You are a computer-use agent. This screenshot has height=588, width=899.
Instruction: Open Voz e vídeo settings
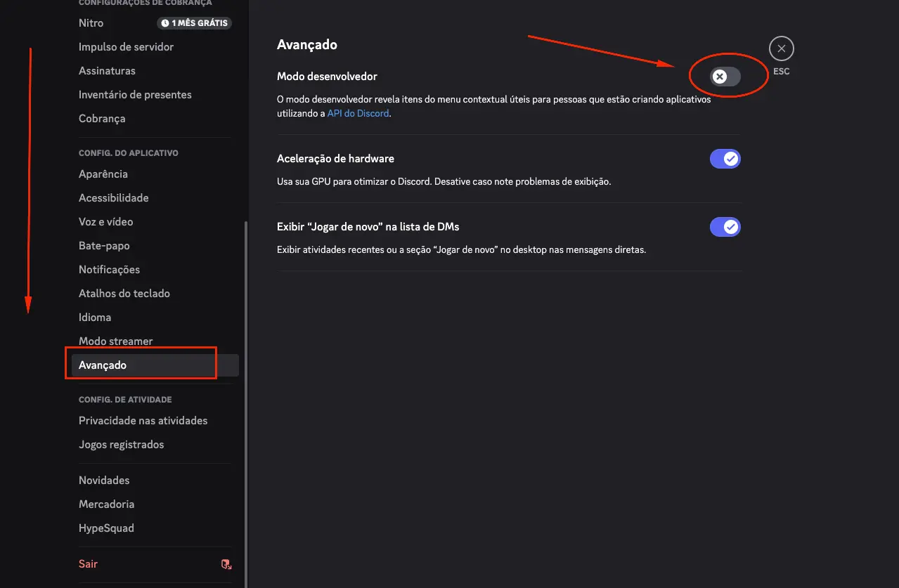pos(104,221)
